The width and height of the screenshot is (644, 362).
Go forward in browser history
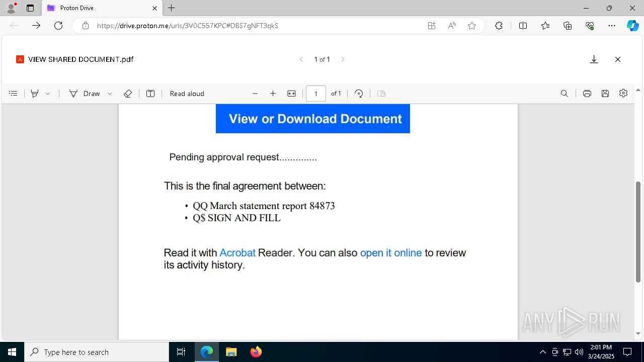36,26
